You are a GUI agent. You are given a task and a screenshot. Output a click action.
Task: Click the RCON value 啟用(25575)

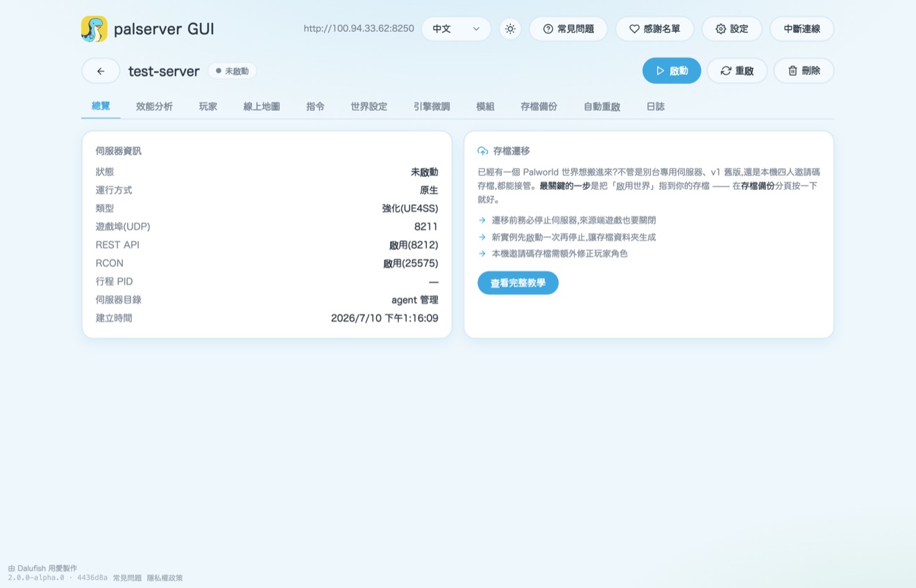pos(411,263)
